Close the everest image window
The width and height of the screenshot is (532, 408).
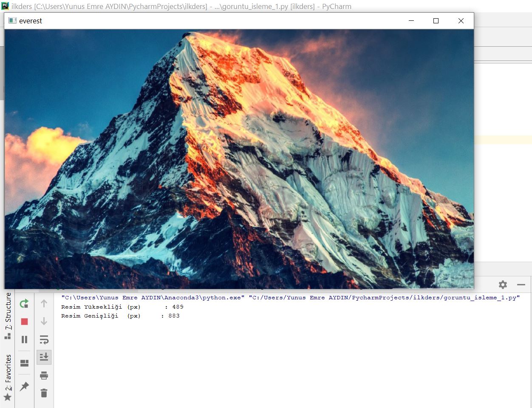point(461,21)
